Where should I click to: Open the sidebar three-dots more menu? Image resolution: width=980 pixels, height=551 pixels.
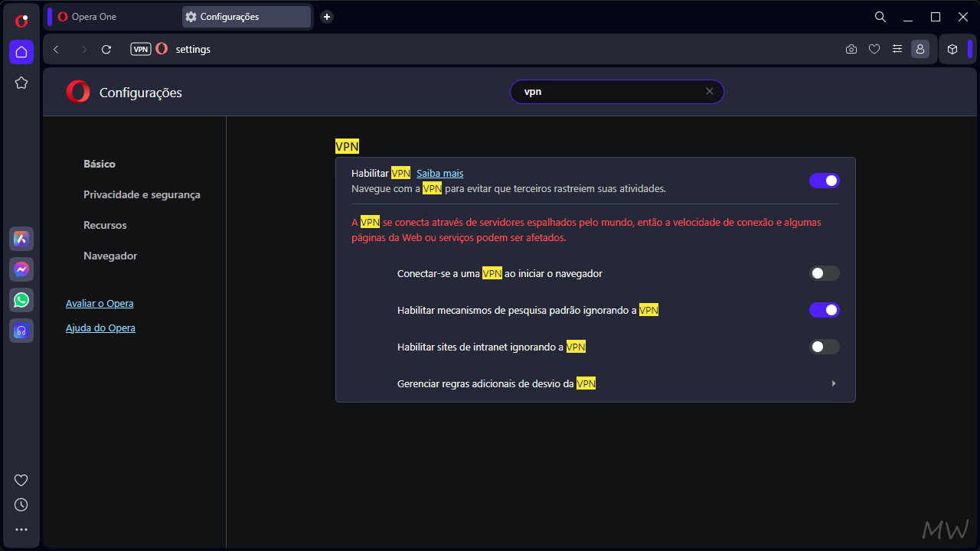(21, 530)
